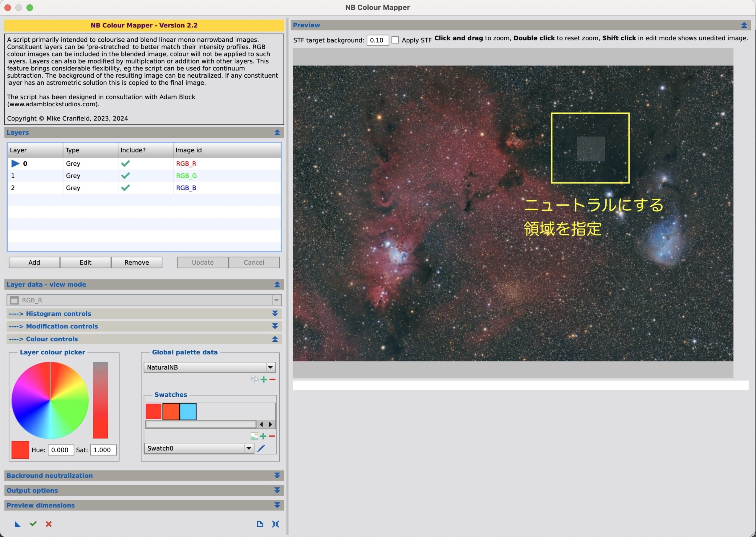Remove the palette with red minus

coord(272,379)
